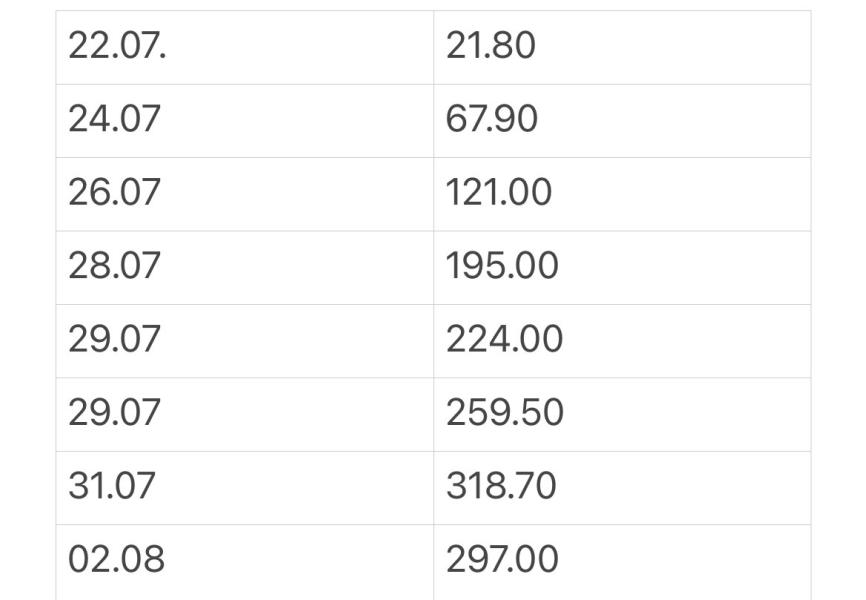Click empty space right of 121.00
The image size is (866, 600).
(679, 194)
